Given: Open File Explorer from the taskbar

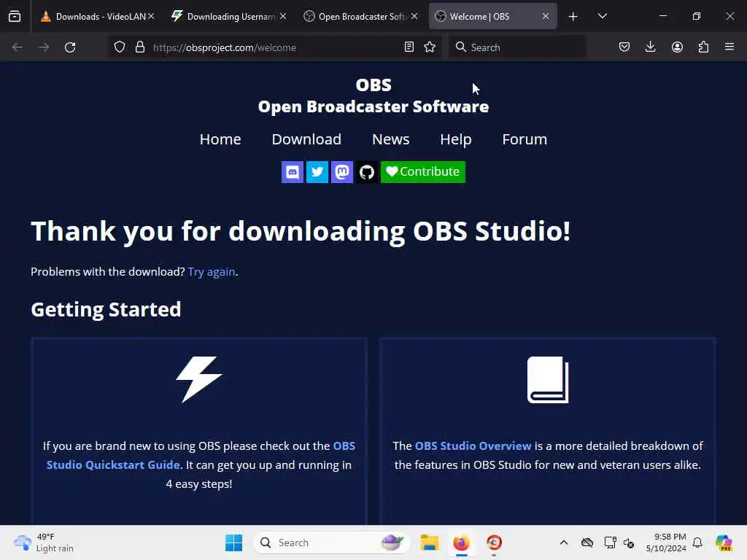Looking at the screenshot, I should pos(429,542).
